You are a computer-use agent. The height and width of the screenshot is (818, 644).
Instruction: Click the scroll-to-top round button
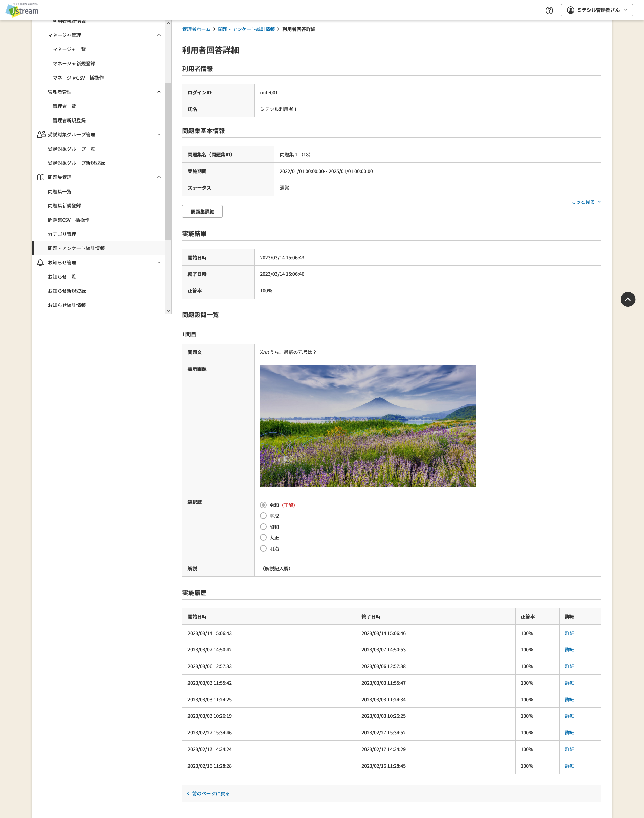point(628,299)
